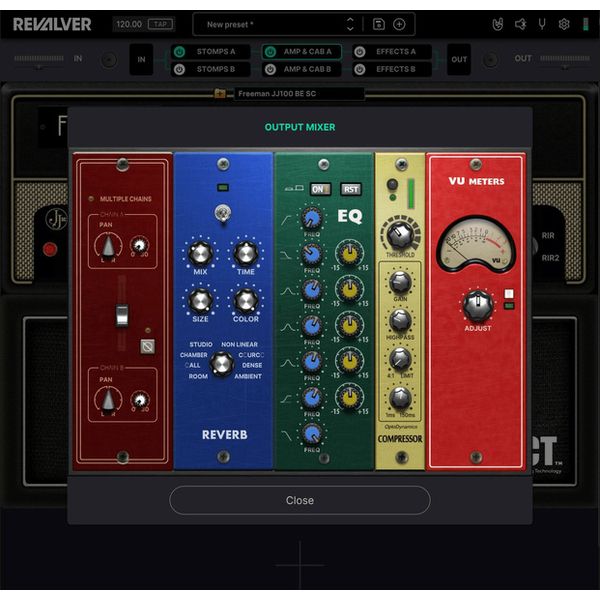Viewport: 600px width, 600px height.
Task: Close the Output Mixer dialog
Action: [300, 500]
